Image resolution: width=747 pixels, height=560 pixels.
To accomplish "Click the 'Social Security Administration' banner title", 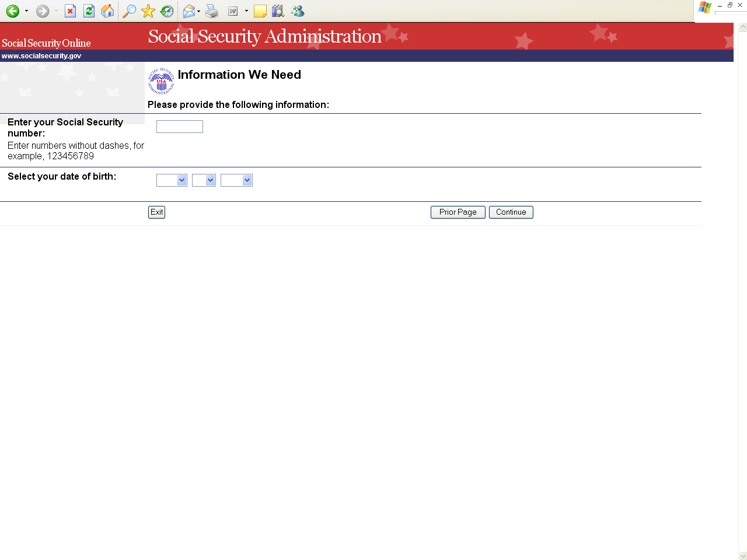I will point(265,36).
